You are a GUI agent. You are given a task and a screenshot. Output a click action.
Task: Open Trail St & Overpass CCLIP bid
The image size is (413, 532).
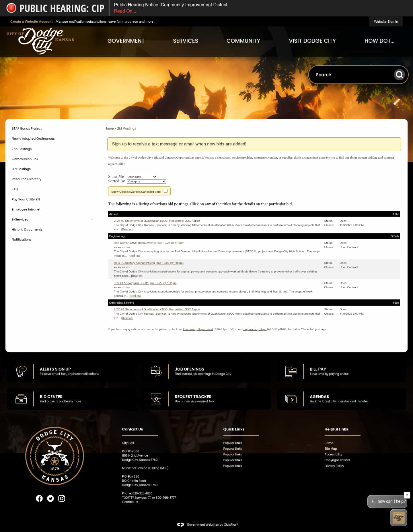click(146, 283)
